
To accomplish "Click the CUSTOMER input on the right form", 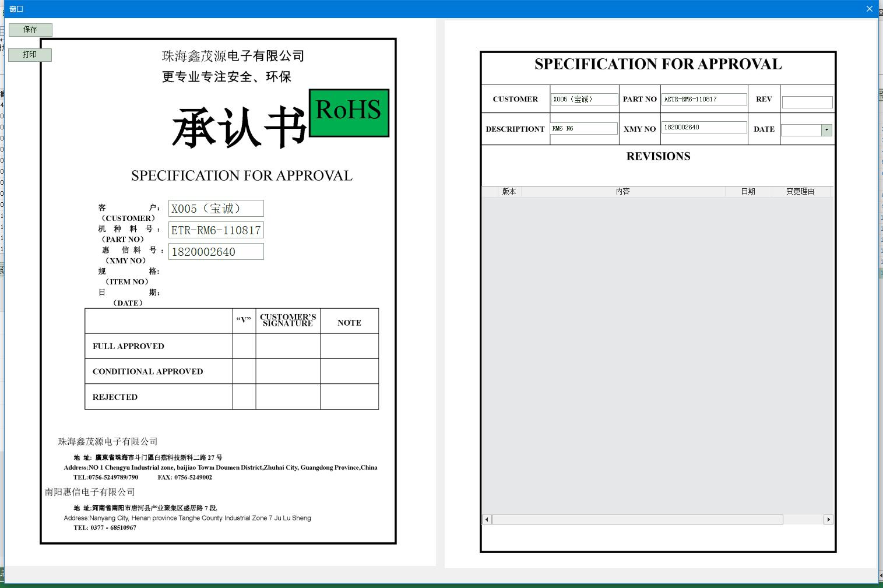I will [x=585, y=100].
